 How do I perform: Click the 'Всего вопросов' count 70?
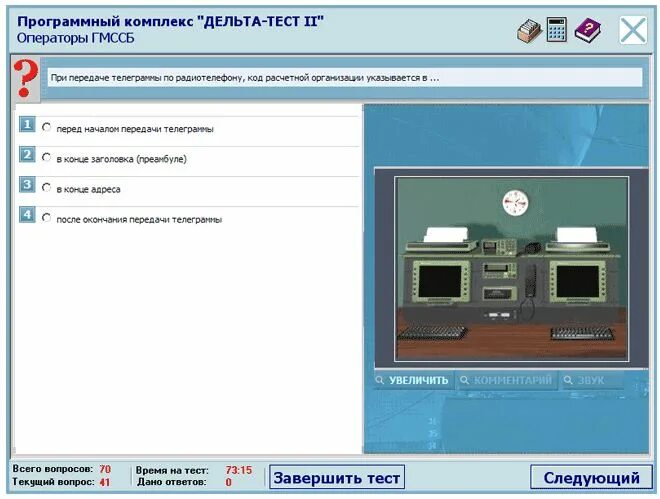point(105,469)
